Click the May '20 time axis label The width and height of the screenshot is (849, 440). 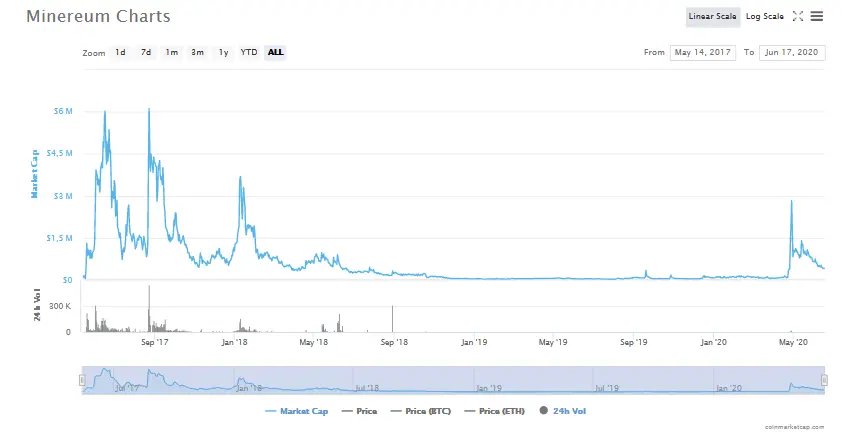click(793, 342)
